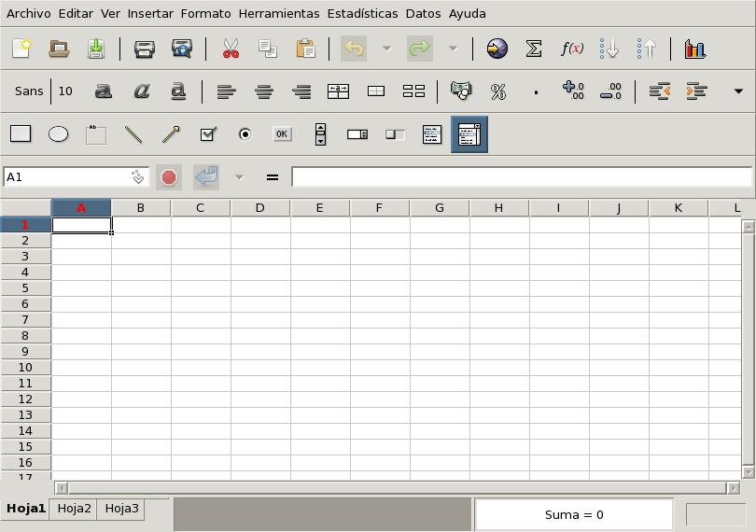This screenshot has height=532, width=756.
Task: Insert slider control tool
Action: [395, 134]
